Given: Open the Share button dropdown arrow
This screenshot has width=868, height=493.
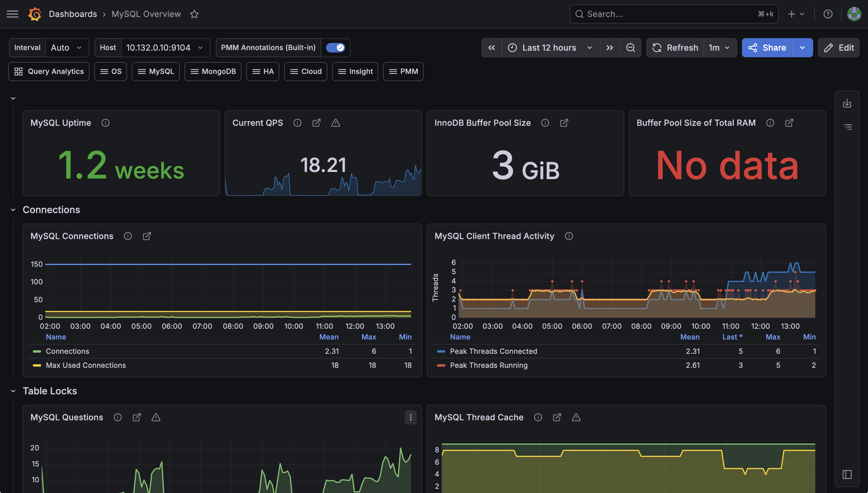Looking at the screenshot, I should tap(802, 48).
